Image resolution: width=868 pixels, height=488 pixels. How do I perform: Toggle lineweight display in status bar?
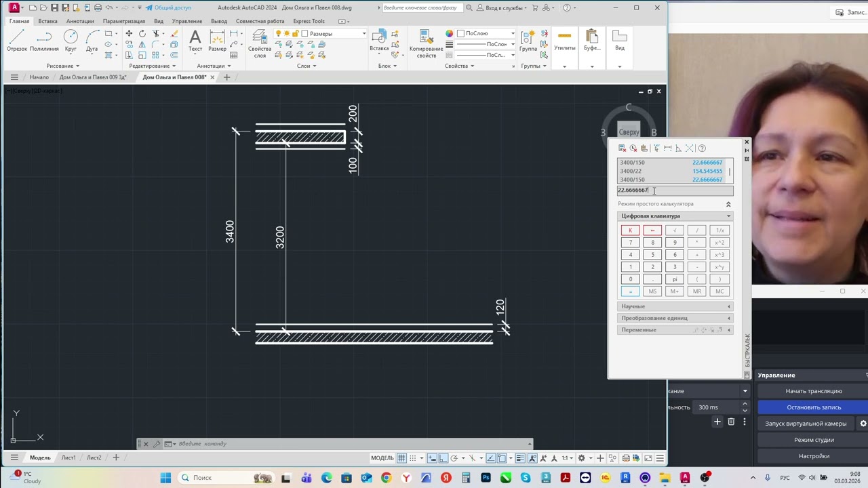click(x=521, y=458)
